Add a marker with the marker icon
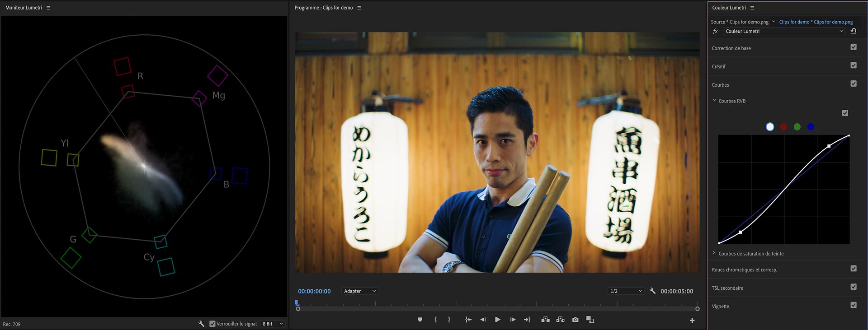This screenshot has width=868, height=330. click(x=420, y=320)
